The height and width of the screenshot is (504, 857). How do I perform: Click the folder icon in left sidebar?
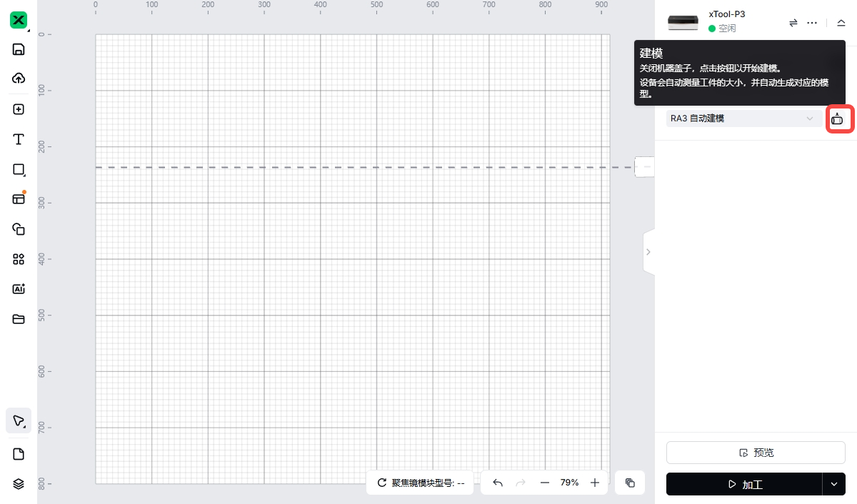[x=19, y=319]
